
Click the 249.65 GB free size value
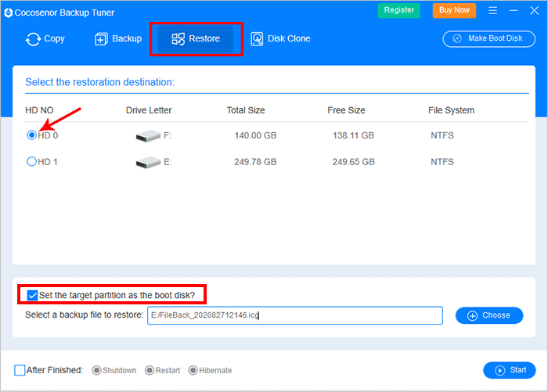coord(353,162)
